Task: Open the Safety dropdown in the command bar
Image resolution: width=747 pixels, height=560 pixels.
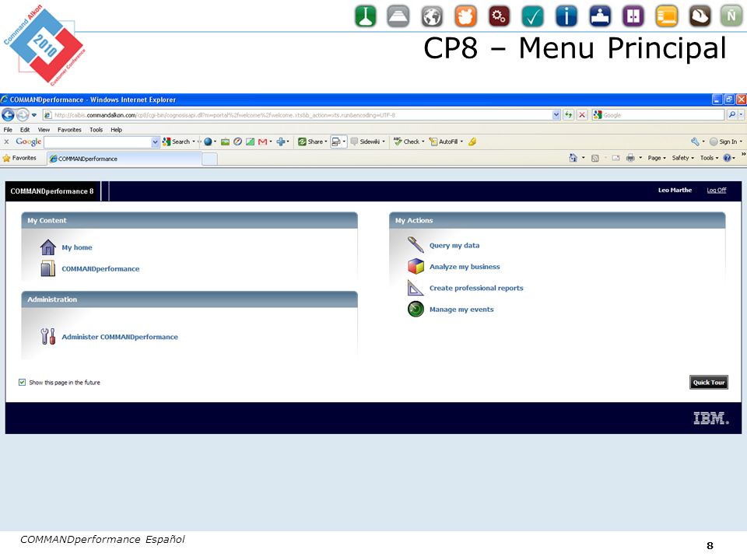Action: coord(682,158)
